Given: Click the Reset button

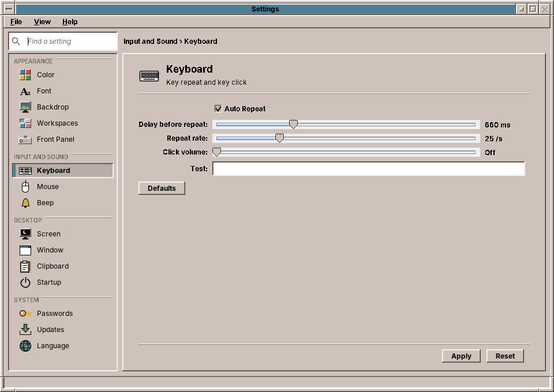Looking at the screenshot, I should pos(505,356).
